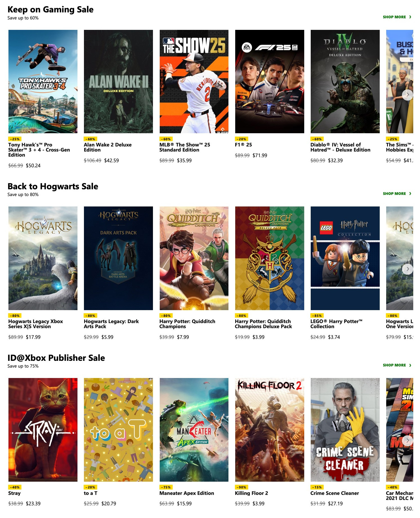Viewport: 420px width, 518px height.
Task: Select the F1 25 game cover
Action: [x=270, y=81]
